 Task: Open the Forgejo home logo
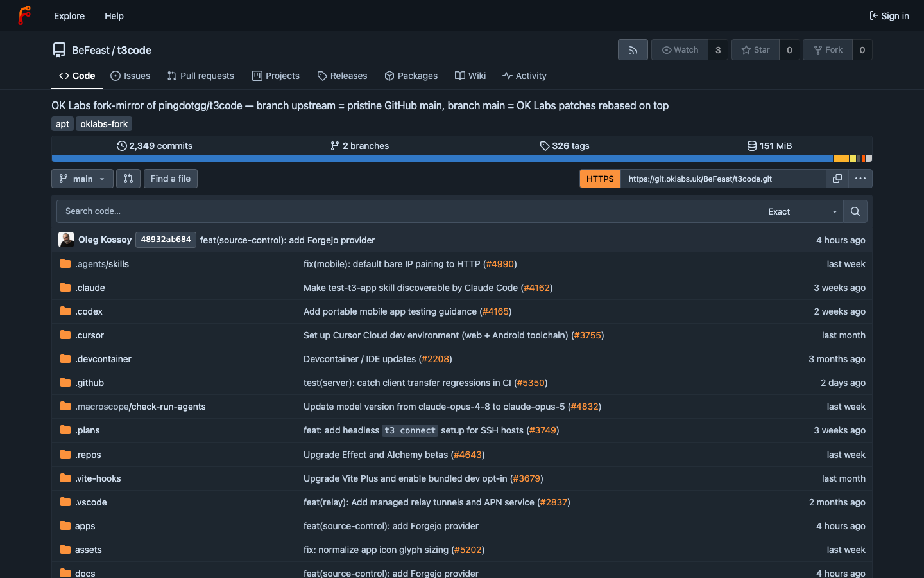(24, 15)
